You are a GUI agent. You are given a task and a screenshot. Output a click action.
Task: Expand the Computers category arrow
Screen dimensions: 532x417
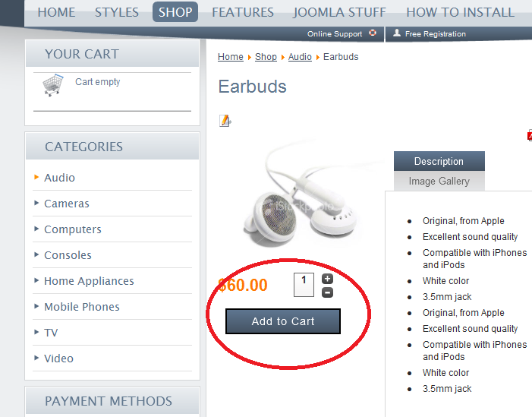tap(36, 229)
